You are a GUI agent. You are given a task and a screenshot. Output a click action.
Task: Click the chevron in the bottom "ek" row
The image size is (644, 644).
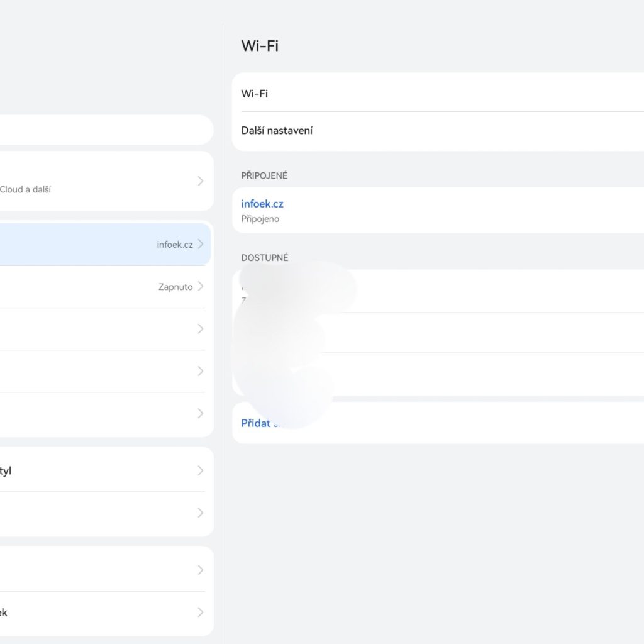201,613
